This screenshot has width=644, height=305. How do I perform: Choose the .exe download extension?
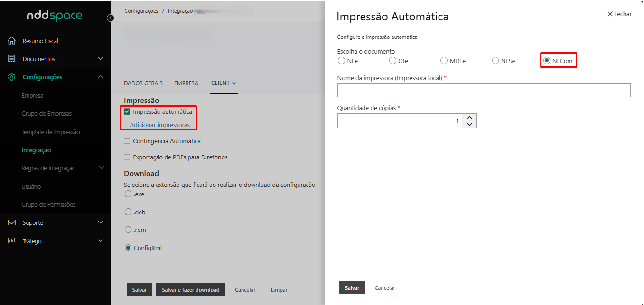[128, 194]
